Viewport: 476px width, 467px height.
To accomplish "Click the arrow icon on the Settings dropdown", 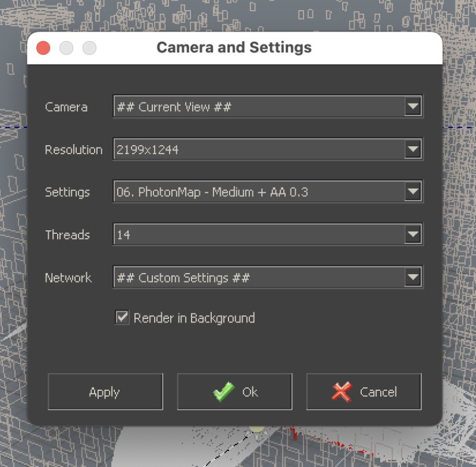I will [412, 192].
